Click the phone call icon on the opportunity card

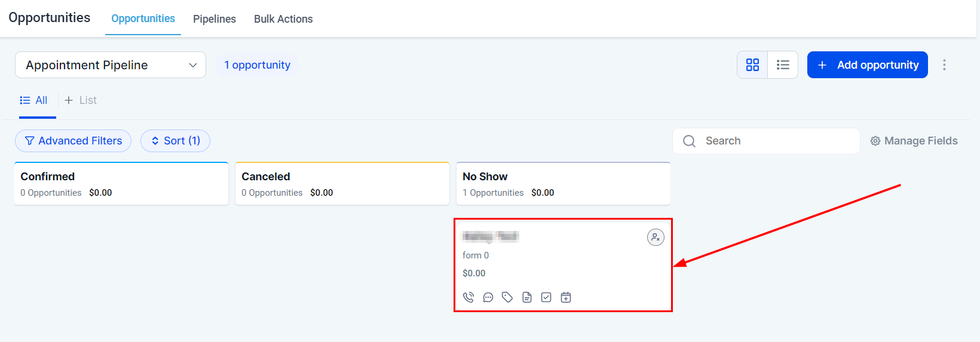click(x=468, y=297)
